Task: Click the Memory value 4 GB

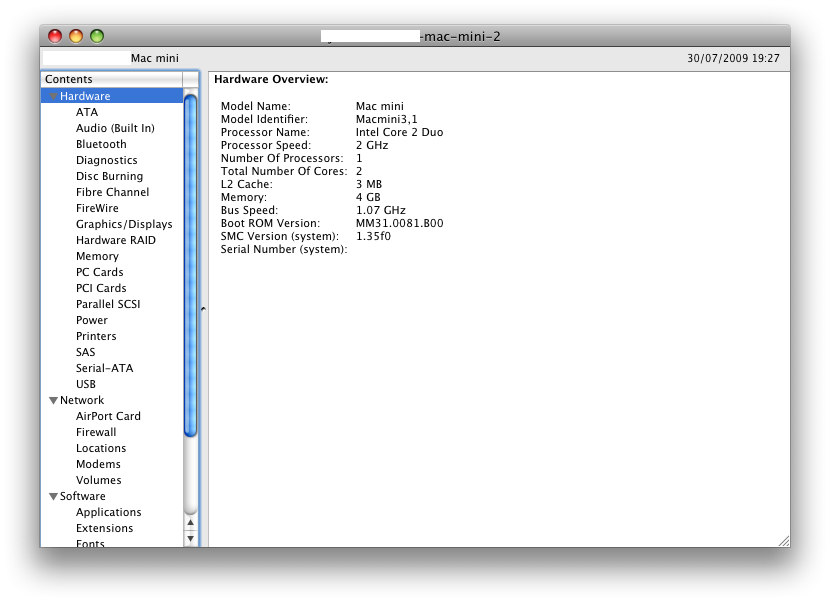Action: [368, 197]
